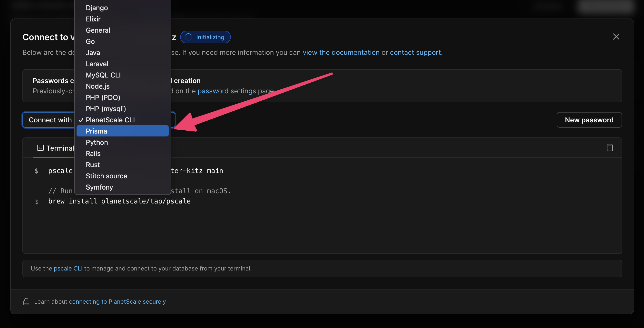
Task: Close the connect dialog with X
Action: (x=616, y=37)
